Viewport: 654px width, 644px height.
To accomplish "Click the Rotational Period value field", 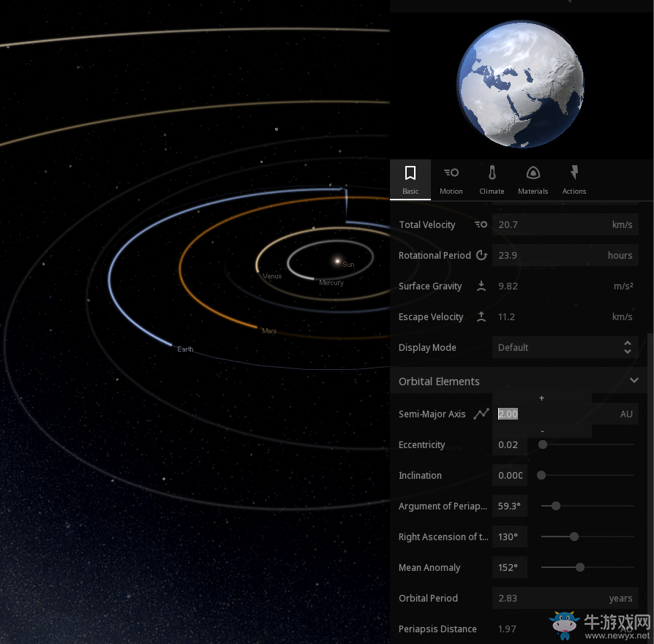I will coord(565,255).
